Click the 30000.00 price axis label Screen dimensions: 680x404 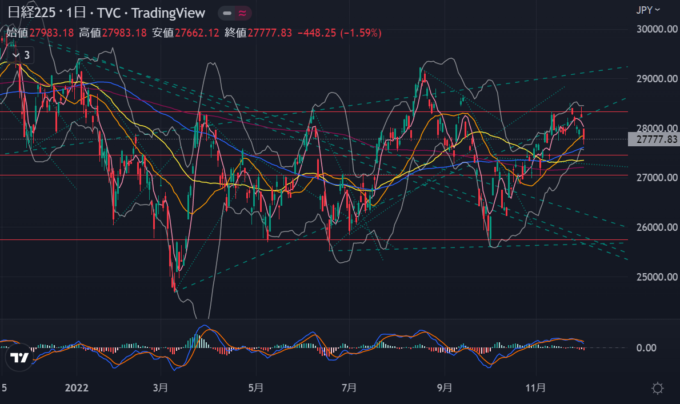coord(657,29)
